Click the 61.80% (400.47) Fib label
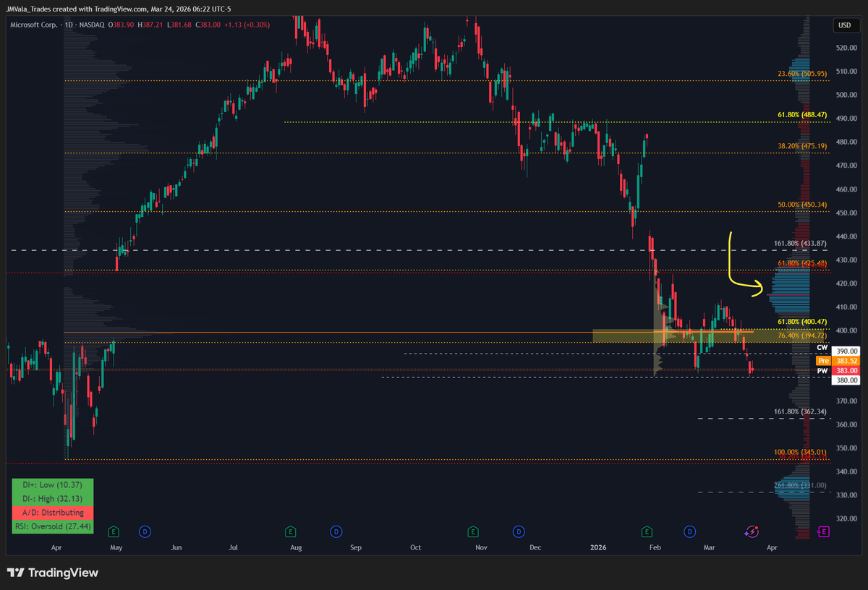The image size is (868, 590). point(802,322)
